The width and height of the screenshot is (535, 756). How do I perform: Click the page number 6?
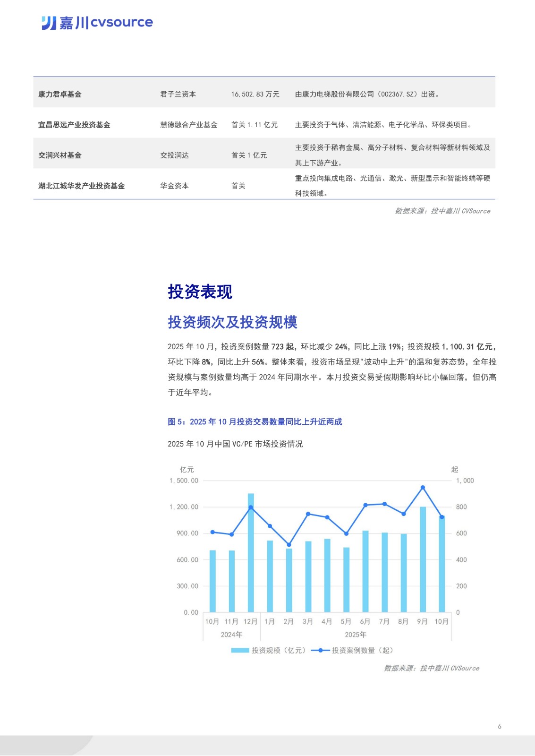[x=500, y=726]
